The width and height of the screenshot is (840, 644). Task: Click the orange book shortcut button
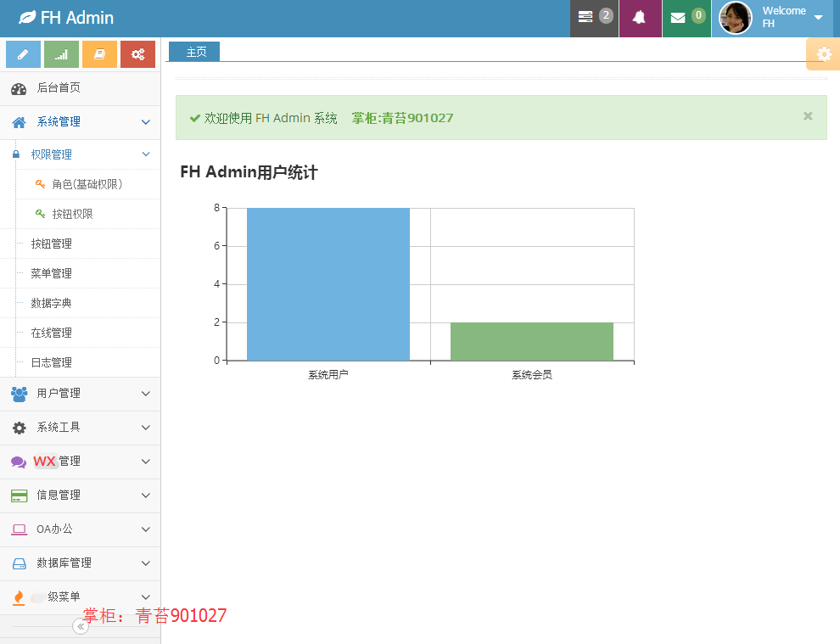(99, 54)
